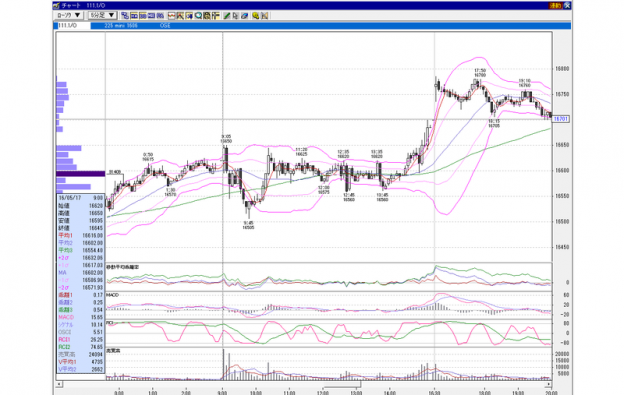624x395 pixels.
Task: Select the arrow pointer cursor tool
Action: (236, 16)
